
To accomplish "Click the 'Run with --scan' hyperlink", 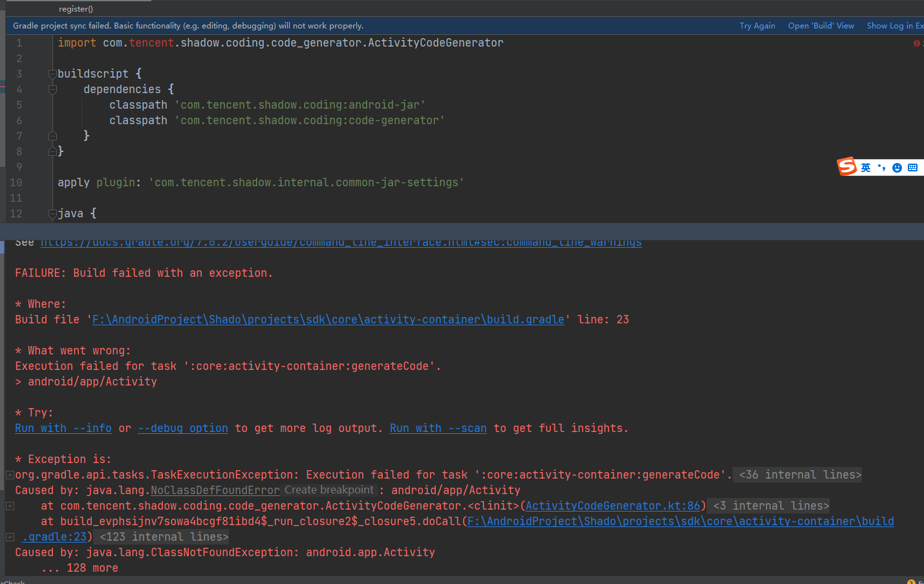I will [x=438, y=427].
